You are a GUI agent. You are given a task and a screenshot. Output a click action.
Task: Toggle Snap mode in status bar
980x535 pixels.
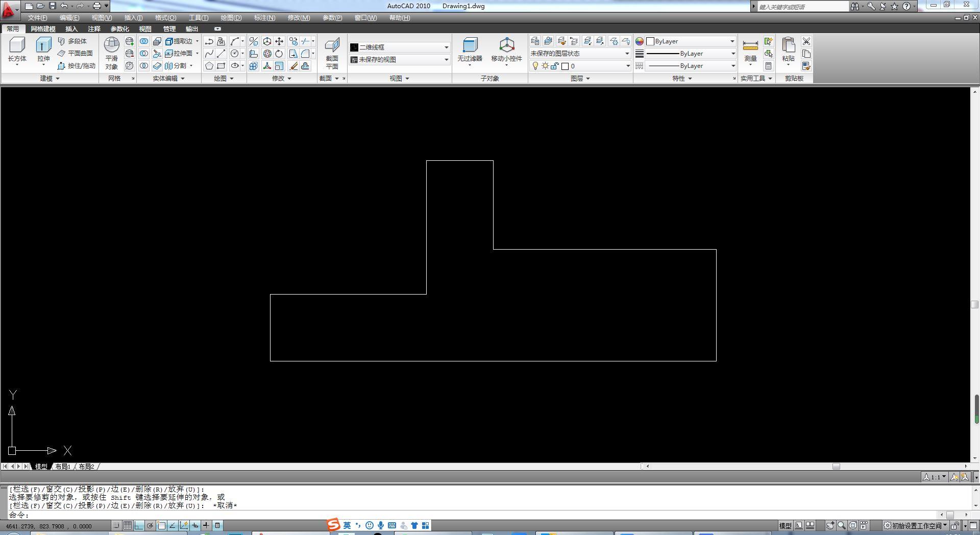pos(116,525)
